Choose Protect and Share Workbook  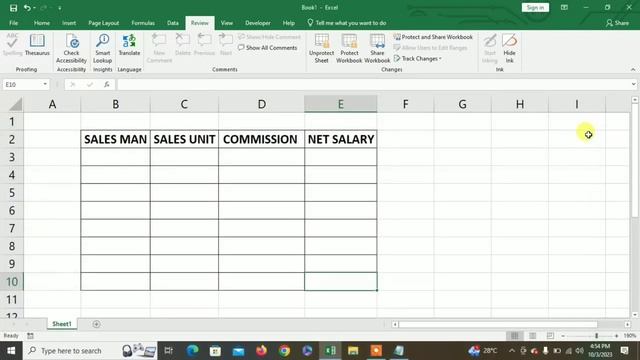click(x=433, y=37)
